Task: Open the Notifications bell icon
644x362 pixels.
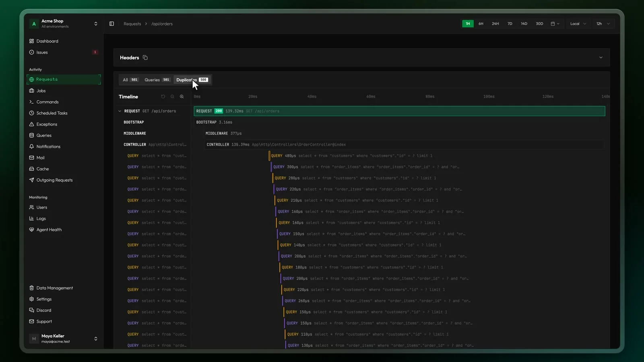Action: click(31, 147)
